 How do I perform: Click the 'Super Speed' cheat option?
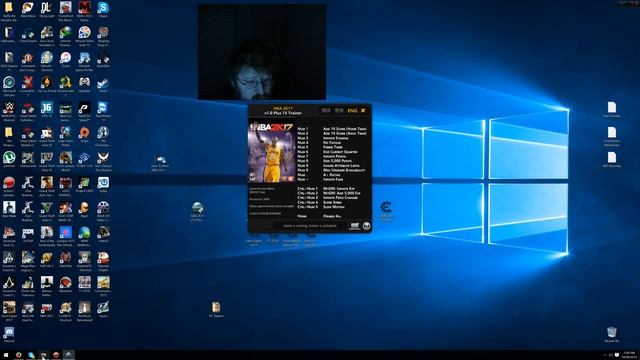(332, 202)
